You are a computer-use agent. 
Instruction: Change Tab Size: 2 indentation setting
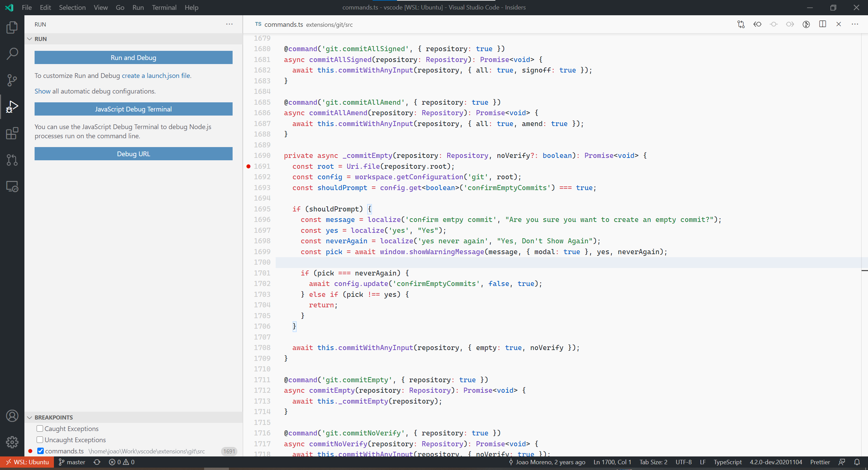coord(653,462)
